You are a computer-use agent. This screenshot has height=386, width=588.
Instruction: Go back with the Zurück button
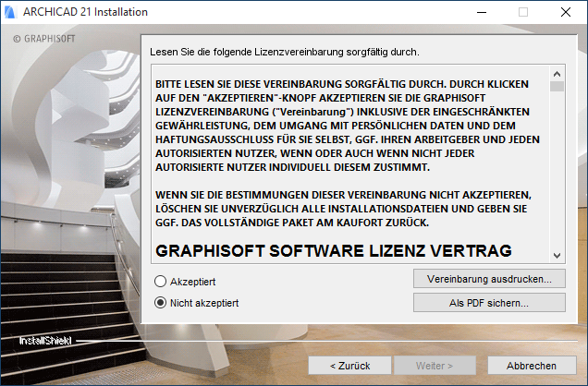[x=349, y=366]
